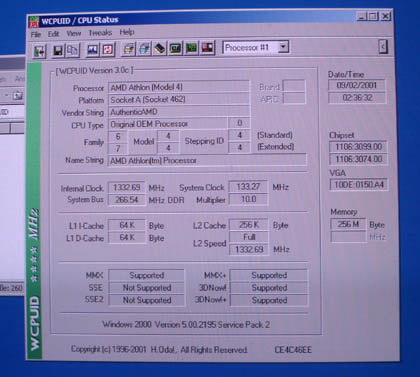420x377 pixels.
Task: Open the Tweaks menu
Action: tap(100, 33)
